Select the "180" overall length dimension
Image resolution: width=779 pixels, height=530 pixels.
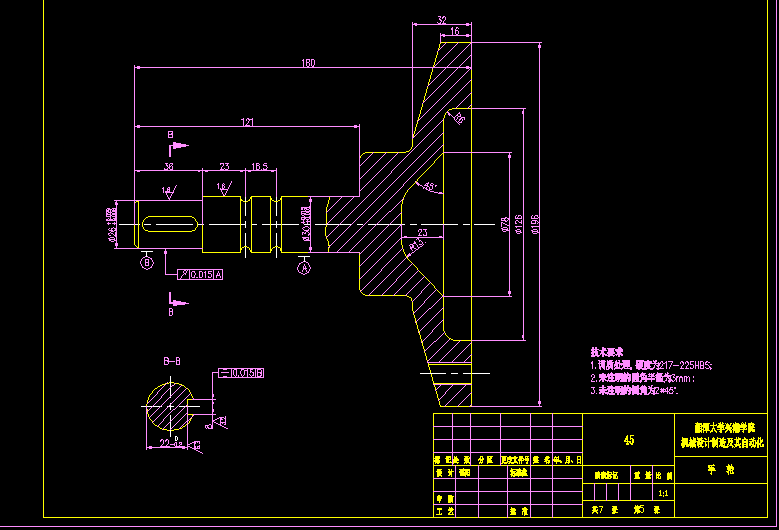308,63
